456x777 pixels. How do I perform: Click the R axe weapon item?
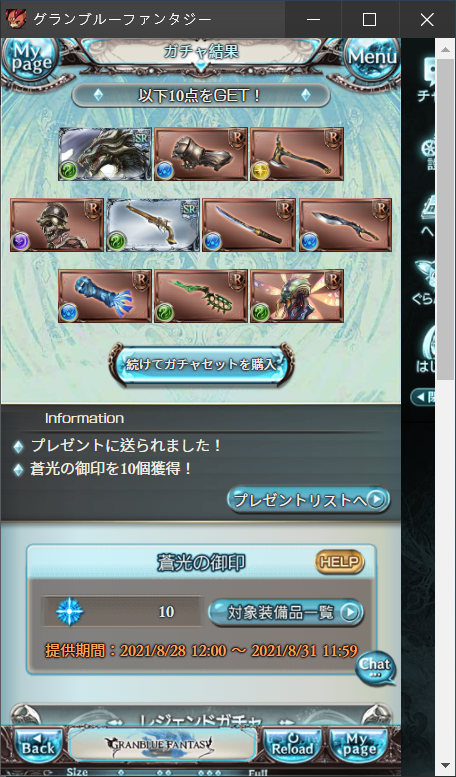coord(297,154)
